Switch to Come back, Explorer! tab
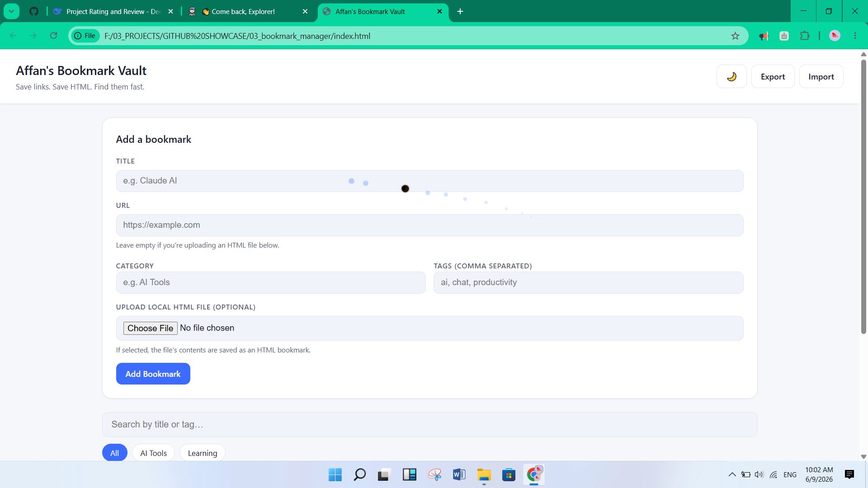 click(x=248, y=12)
